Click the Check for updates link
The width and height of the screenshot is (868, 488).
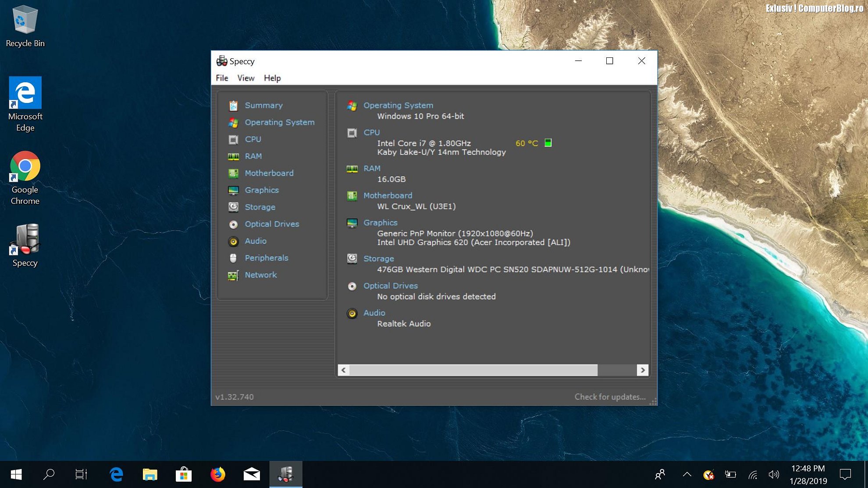tap(610, 397)
